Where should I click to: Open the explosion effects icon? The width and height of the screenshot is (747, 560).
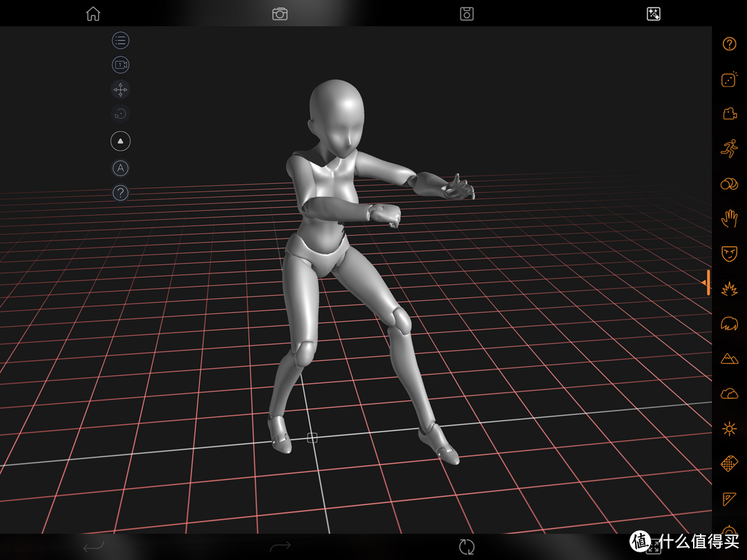point(730,289)
